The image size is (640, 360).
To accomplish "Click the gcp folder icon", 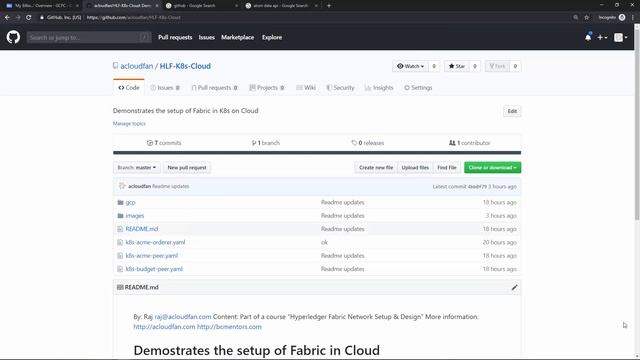I will tap(120, 202).
